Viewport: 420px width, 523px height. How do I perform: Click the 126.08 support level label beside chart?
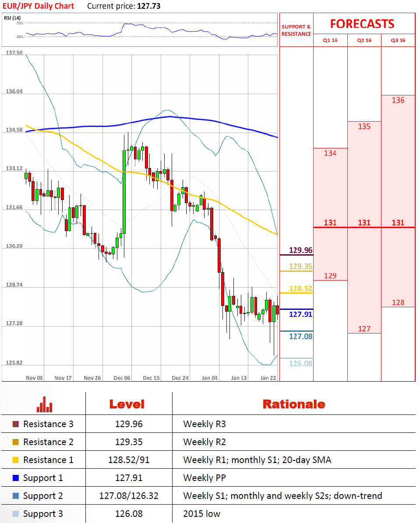pyautogui.click(x=300, y=364)
